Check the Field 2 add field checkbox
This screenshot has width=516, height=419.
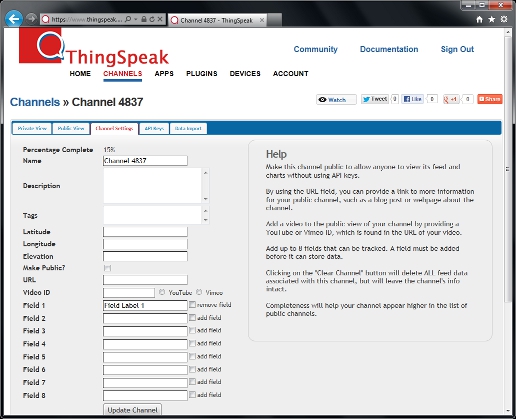(x=192, y=318)
